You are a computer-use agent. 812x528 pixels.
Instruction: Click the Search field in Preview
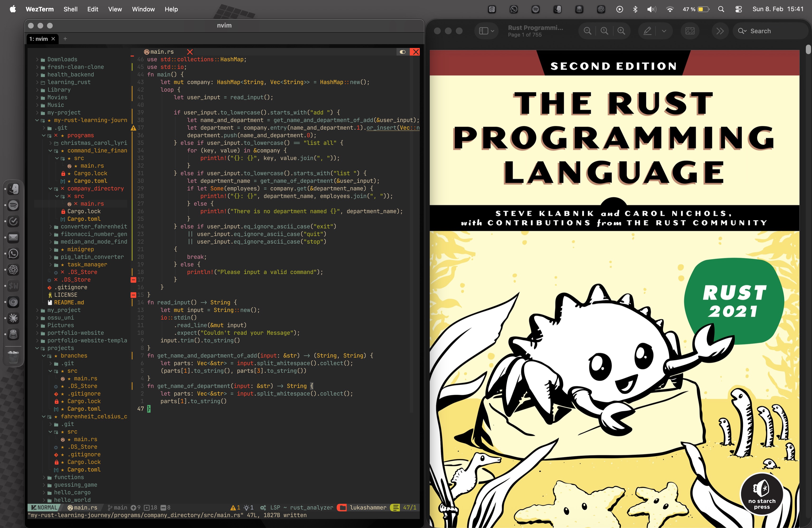pos(771,31)
